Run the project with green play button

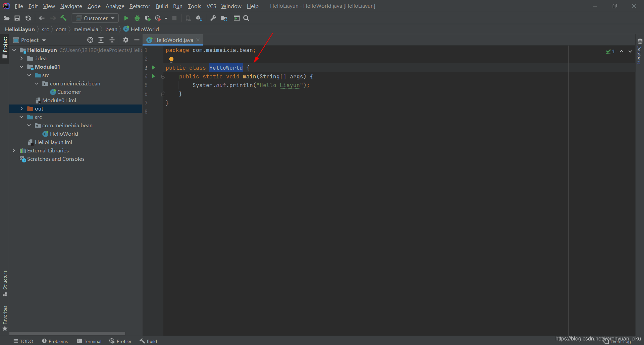coord(126,18)
